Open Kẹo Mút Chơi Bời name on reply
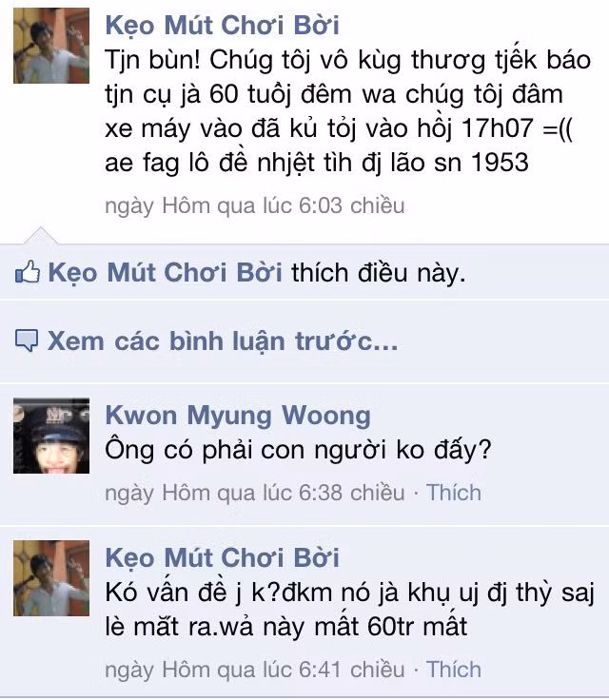Screen dimensions: 609x700 pos(222,558)
